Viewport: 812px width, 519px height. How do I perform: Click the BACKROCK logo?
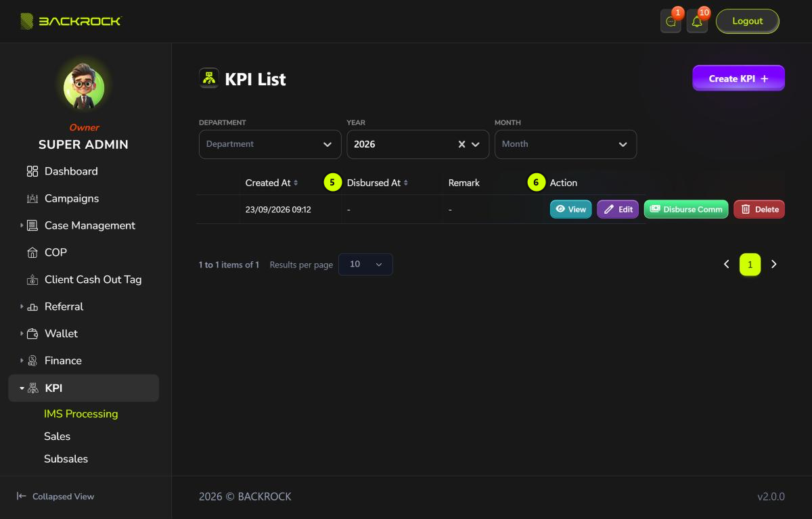[70, 21]
